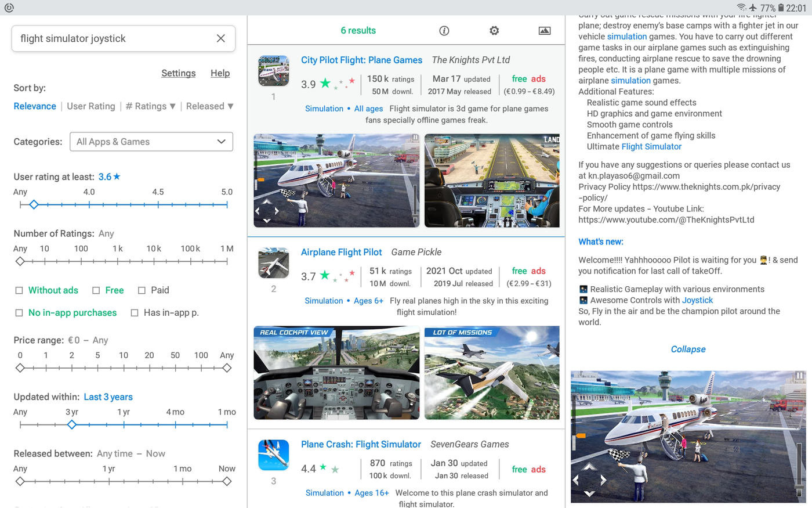Toggle screenshot image view icon
812x508 pixels.
[x=545, y=31]
